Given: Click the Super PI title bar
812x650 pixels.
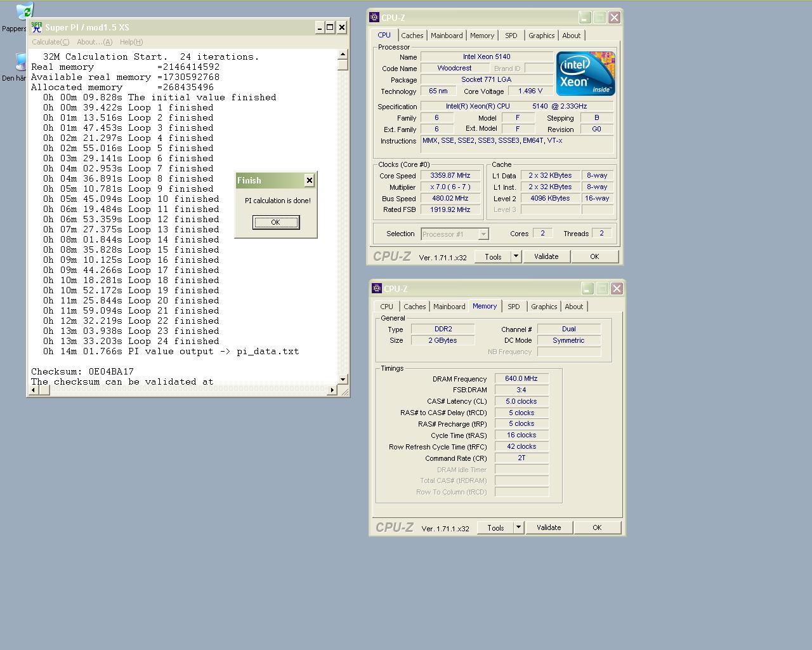Looking at the screenshot, I should [188, 27].
